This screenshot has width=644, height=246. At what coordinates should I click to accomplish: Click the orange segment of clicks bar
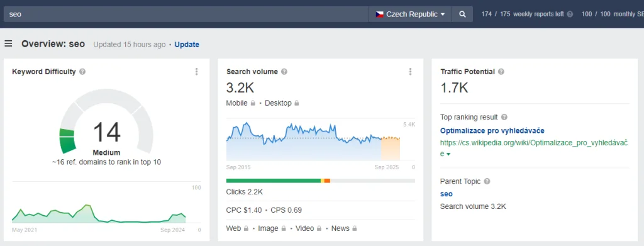click(x=327, y=181)
